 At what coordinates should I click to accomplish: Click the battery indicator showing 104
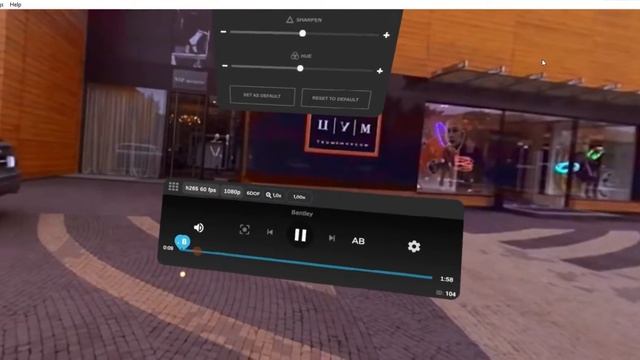click(x=446, y=293)
